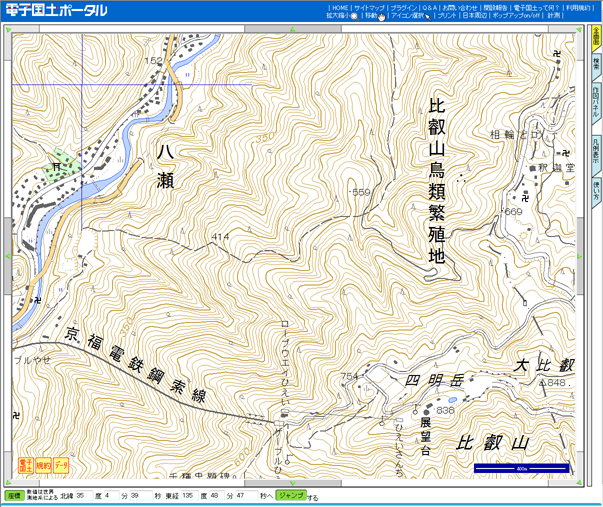603x507 pixels.
Task: Click the 座標 button
Action: point(14,495)
